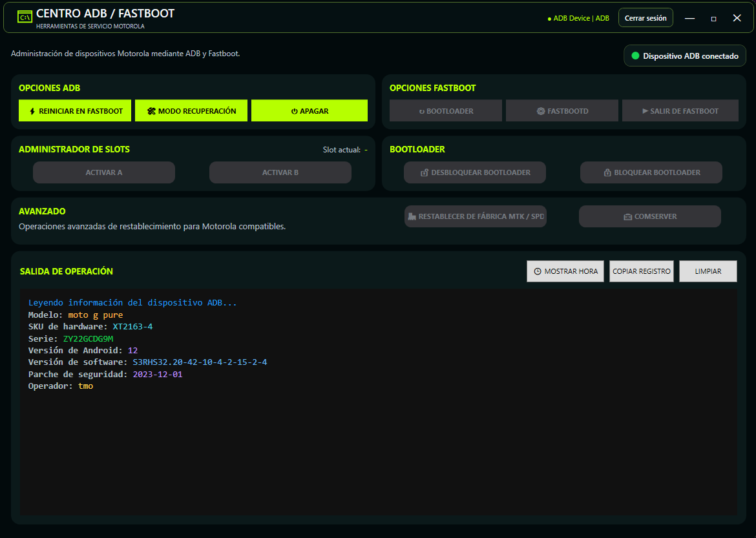Click the serial number ZY22GCDG9M

click(x=89, y=338)
